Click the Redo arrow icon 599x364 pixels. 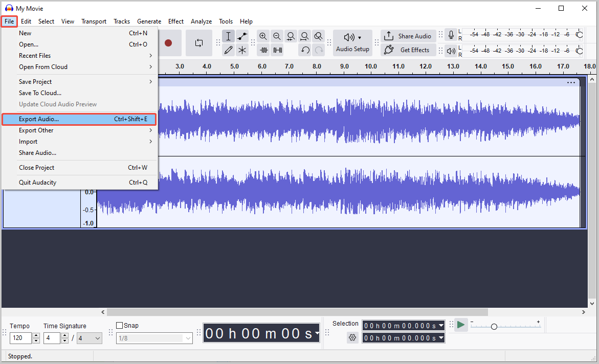(319, 50)
